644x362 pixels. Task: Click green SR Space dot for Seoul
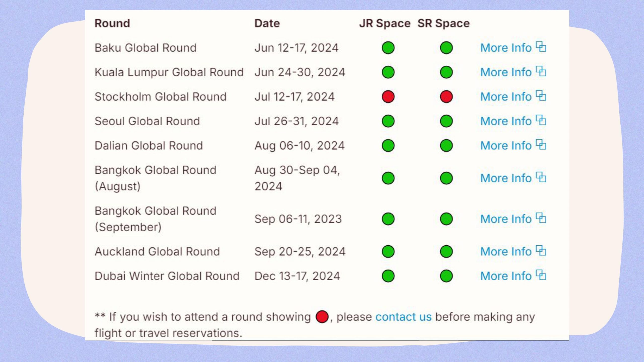[x=447, y=121]
